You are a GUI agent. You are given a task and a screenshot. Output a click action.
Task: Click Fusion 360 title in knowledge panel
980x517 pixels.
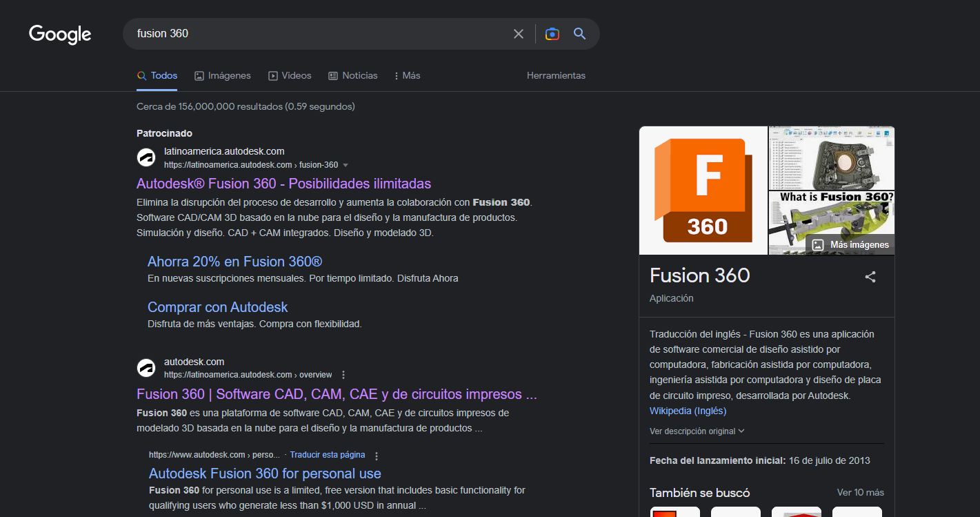pos(700,275)
